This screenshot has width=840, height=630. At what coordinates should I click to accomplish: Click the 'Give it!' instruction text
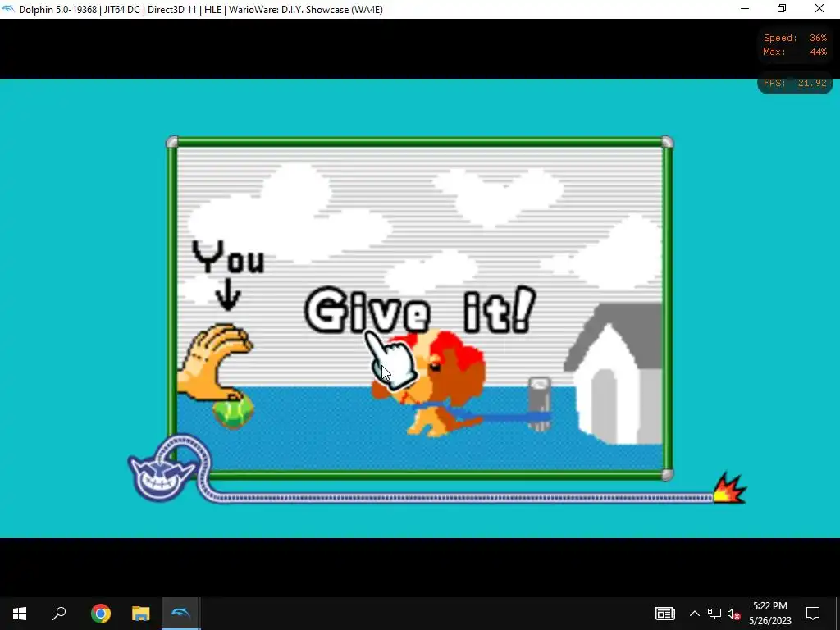click(x=420, y=310)
